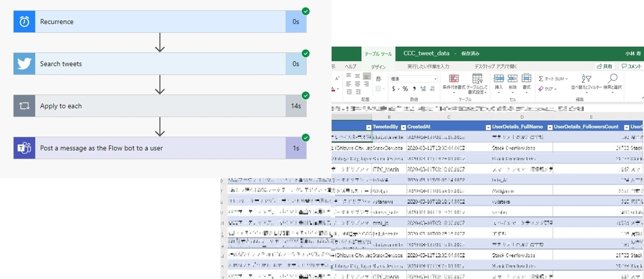Open the 検索と選択 magnifier icon
This screenshot has width=644, height=279.
coord(612,78)
